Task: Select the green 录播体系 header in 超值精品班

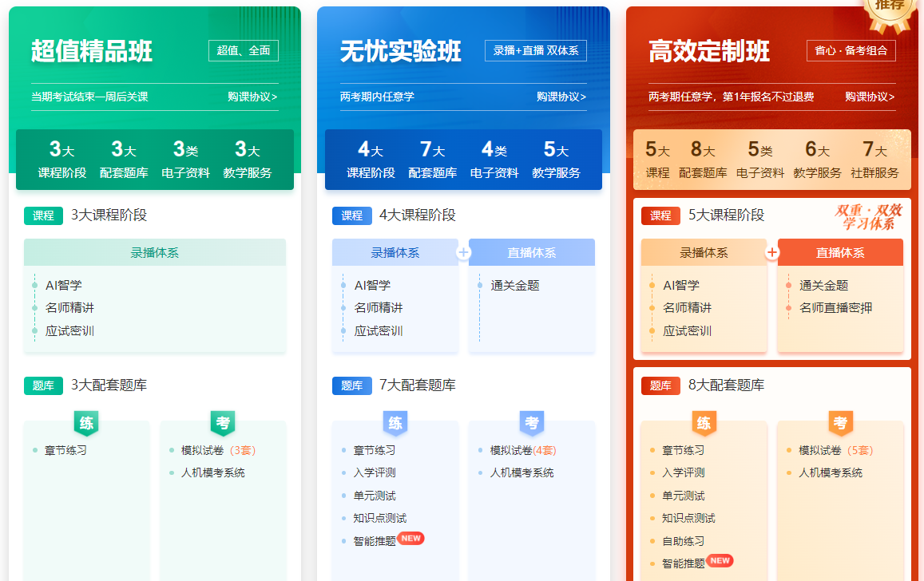Action: coord(155,252)
